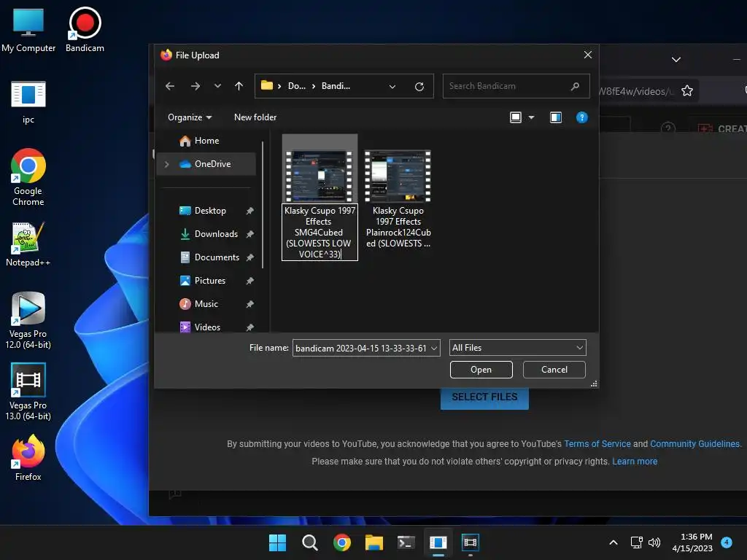Launch Vegas Pro 12.0 desktop shortcut

click(28, 320)
